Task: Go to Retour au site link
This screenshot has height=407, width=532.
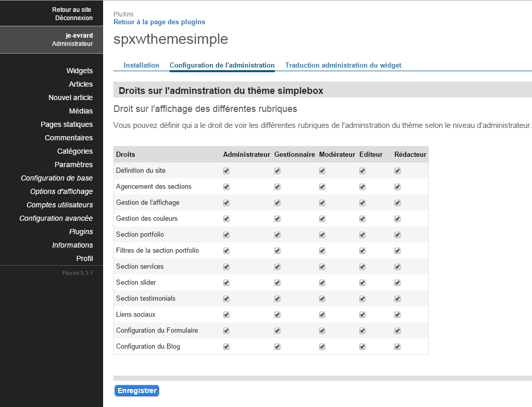Action: tap(72, 10)
